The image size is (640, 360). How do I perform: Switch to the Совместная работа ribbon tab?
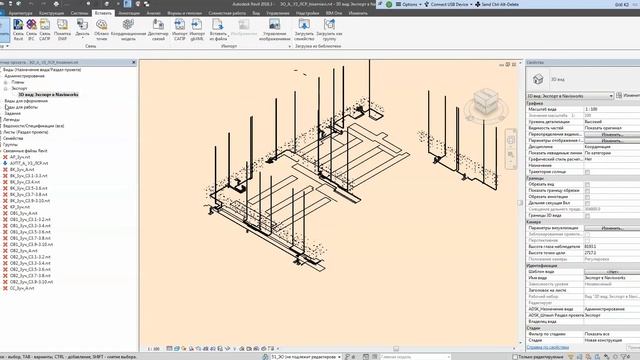[x=227, y=13]
